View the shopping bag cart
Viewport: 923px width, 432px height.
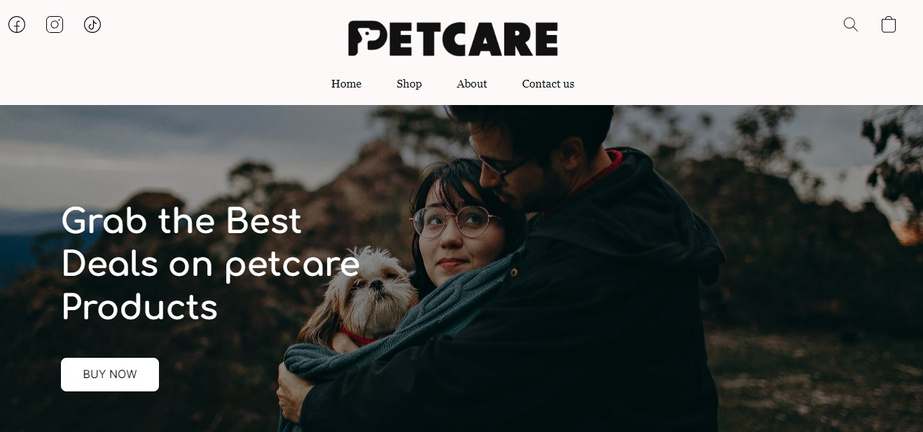(888, 24)
